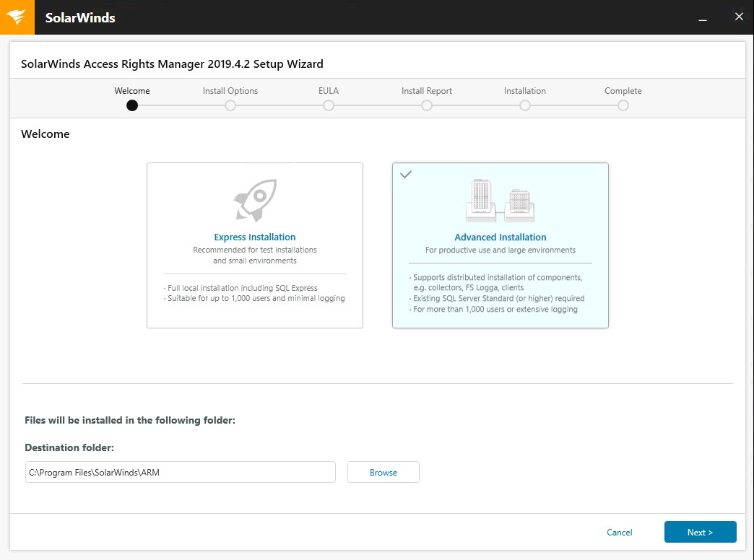Click the Install Report step circle
Screen dimensions: 754x560
click(427, 105)
